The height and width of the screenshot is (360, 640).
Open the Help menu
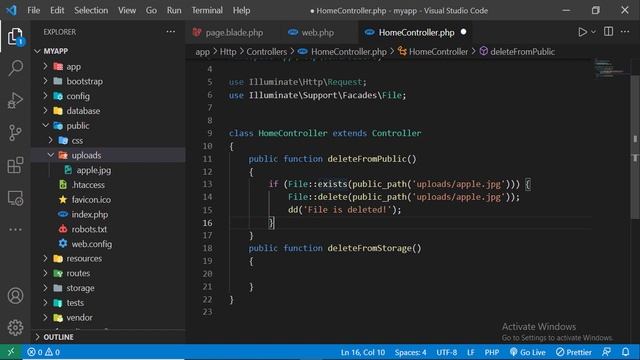tap(241, 10)
